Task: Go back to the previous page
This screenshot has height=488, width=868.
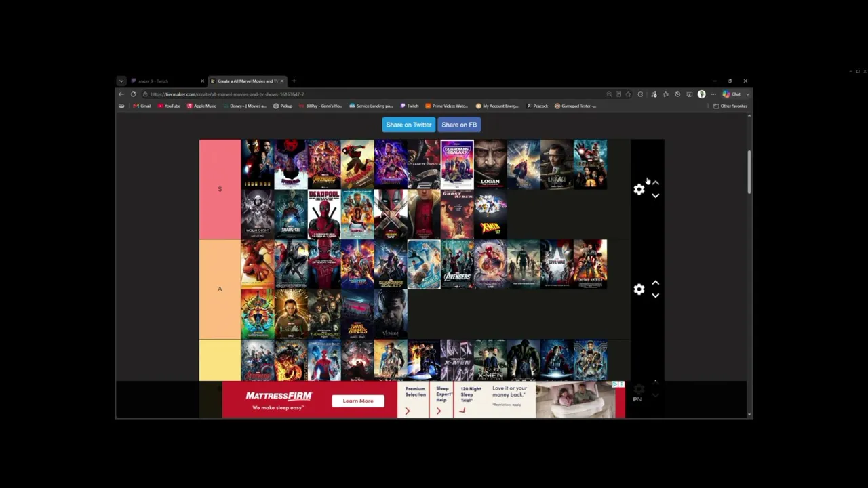Action: [x=121, y=94]
